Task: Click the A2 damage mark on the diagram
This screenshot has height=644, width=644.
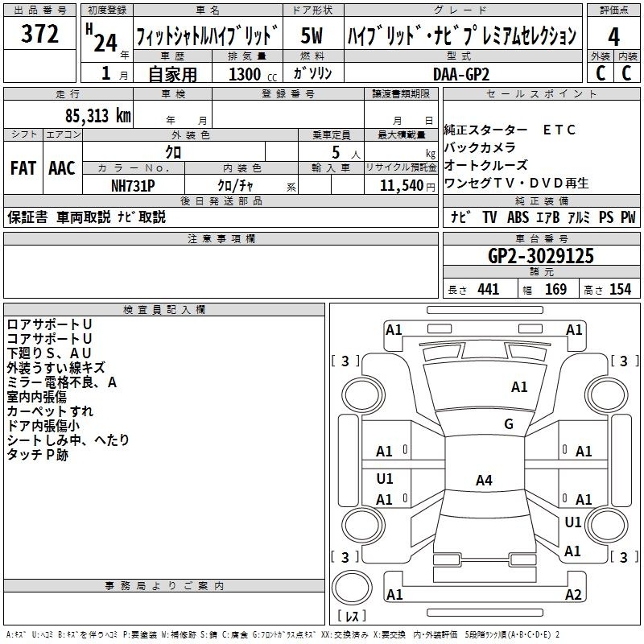Action: (x=573, y=595)
